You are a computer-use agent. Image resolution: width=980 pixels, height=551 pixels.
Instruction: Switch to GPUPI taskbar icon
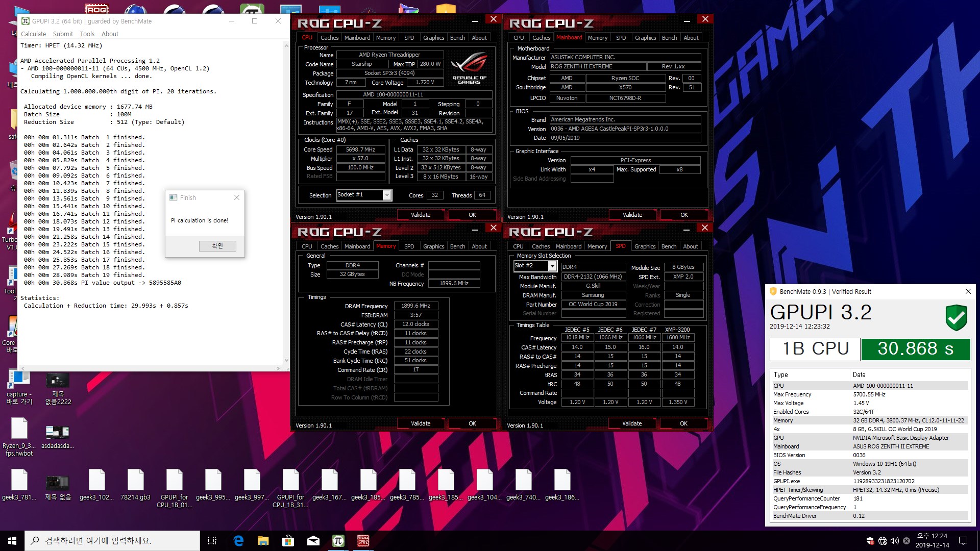click(x=338, y=541)
